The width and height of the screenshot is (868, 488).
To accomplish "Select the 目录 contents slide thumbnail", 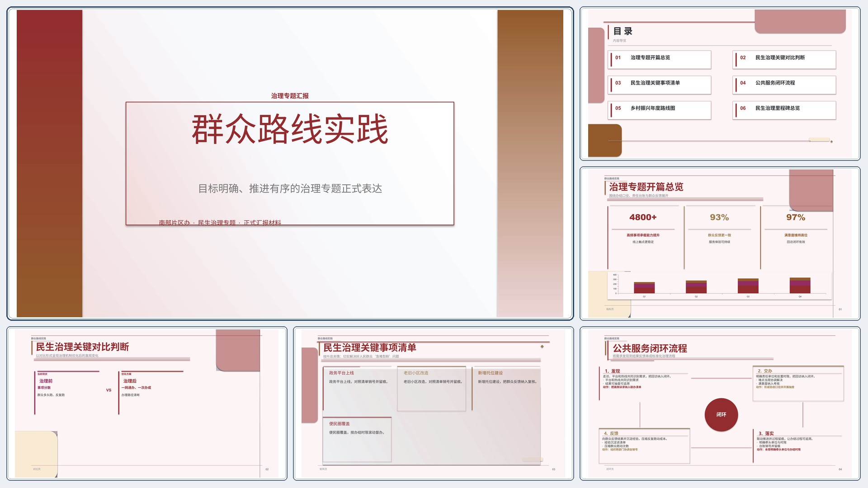I will point(720,84).
